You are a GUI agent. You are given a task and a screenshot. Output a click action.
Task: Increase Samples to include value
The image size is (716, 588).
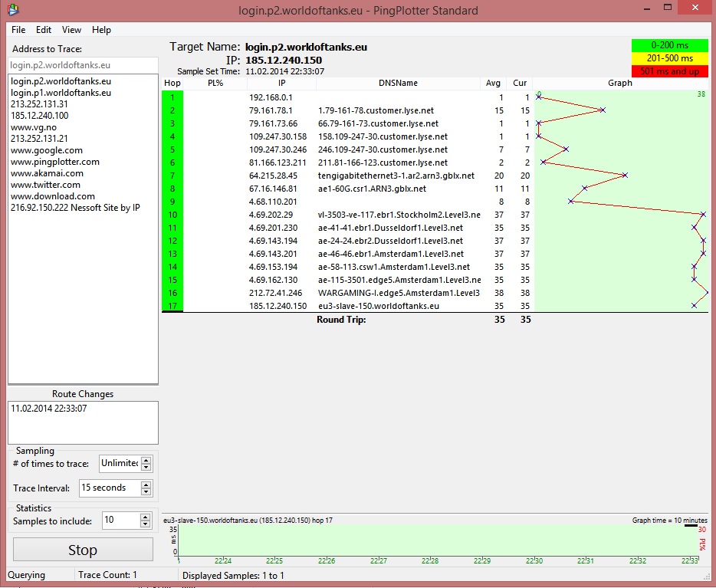click(x=145, y=517)
